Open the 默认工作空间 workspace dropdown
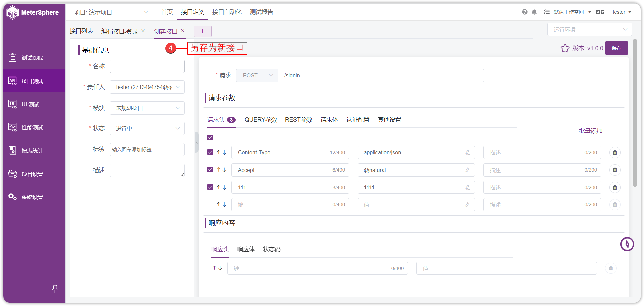The image size is (644, 306). coord(572,12)
